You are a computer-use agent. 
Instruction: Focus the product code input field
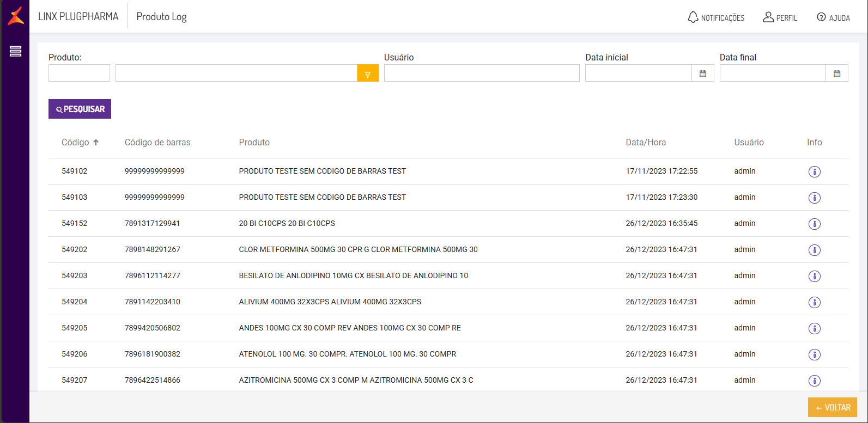coord(79,73)
